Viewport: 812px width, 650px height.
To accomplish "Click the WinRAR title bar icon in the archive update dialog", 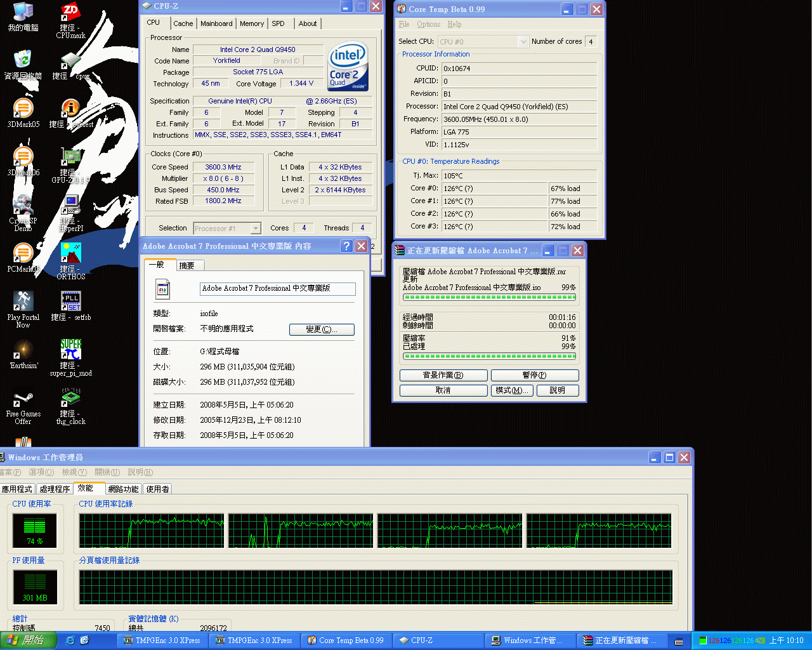I will pyautogui.click(x=400, y=250).
